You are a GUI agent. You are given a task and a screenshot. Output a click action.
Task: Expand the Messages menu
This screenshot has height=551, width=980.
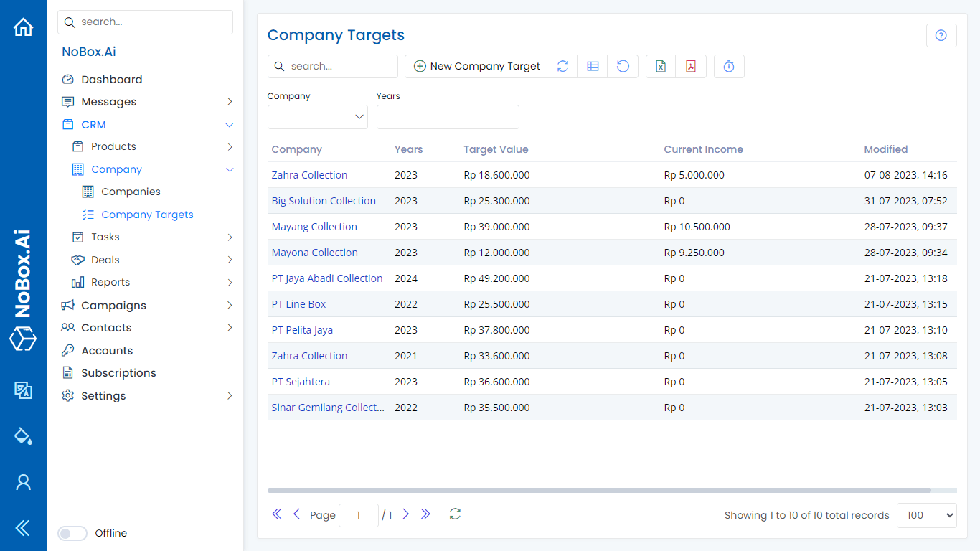click(107, 101)
